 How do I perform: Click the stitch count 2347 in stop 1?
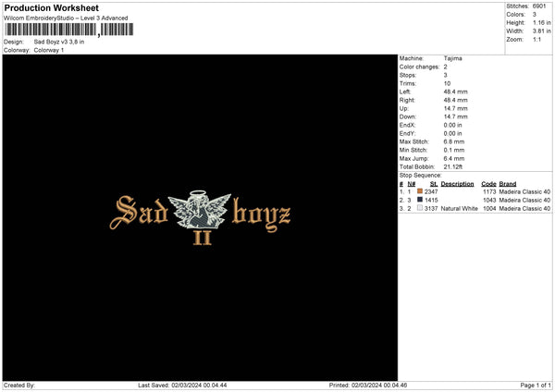coord(431,191)
